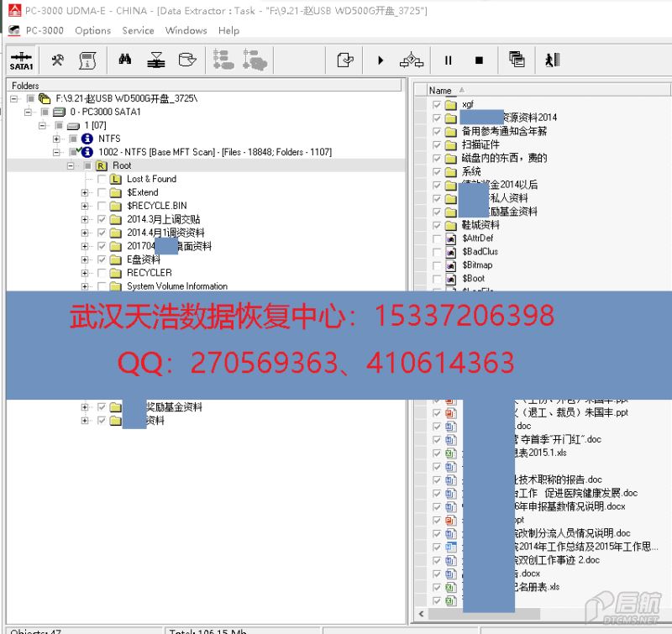Screen dimensions: 672x634
Task: Select the 鞋城资料 folder in file list
Action: tap(480, 225)
